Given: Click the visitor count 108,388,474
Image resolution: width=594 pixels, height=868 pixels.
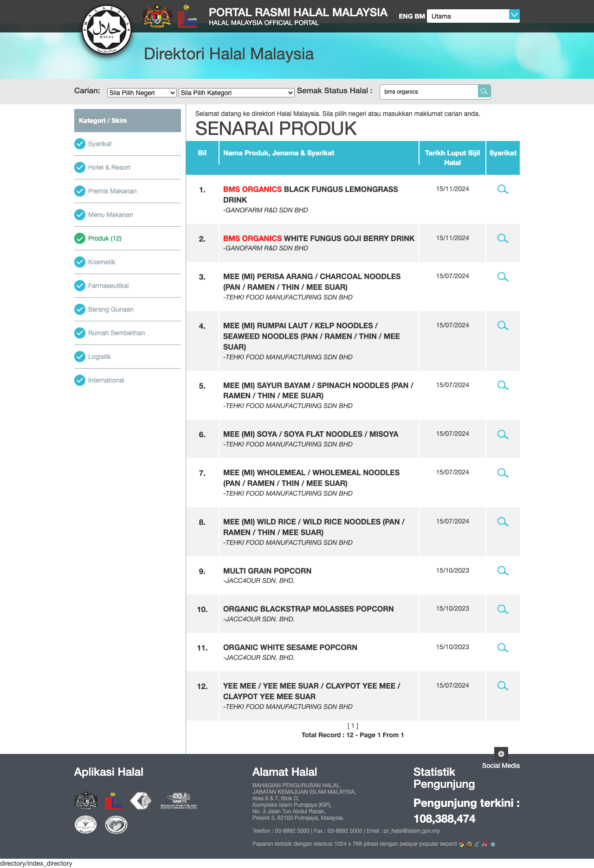Looking at the screenshot, I should [444, 819].
